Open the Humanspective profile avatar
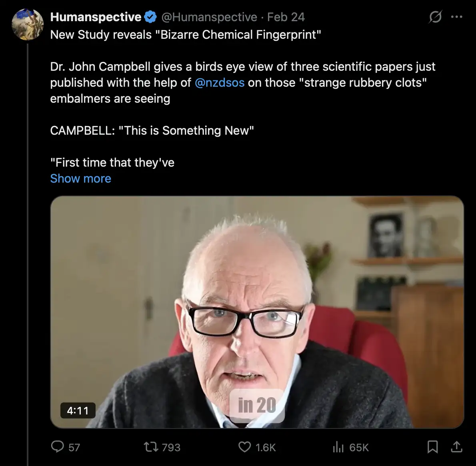Image resolution: width=476 pixels, height=466 pixels. tap(27, 24)
